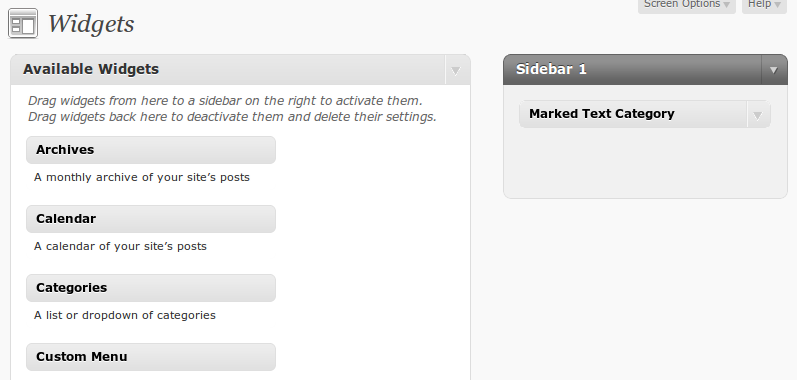Image resolution: width=797 pixels, height=380 pixels.
Task: Click the Available Widgets header title
Action: click(91, 69)
